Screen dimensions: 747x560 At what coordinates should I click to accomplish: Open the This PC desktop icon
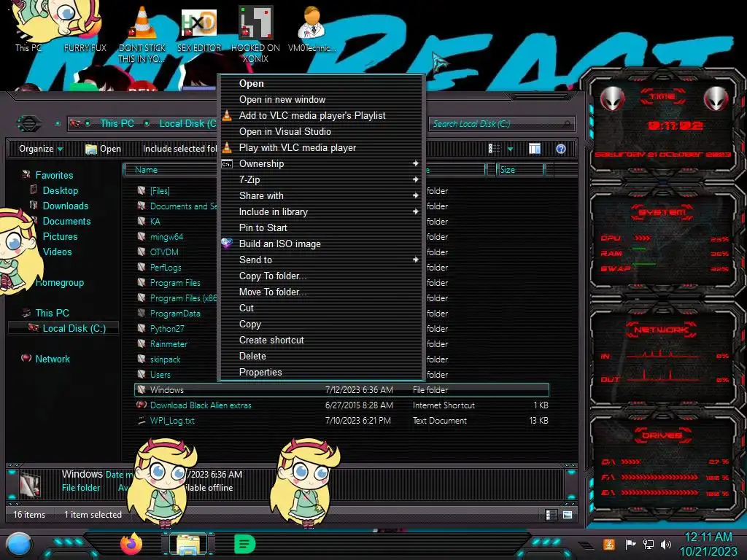click(28, 29)
